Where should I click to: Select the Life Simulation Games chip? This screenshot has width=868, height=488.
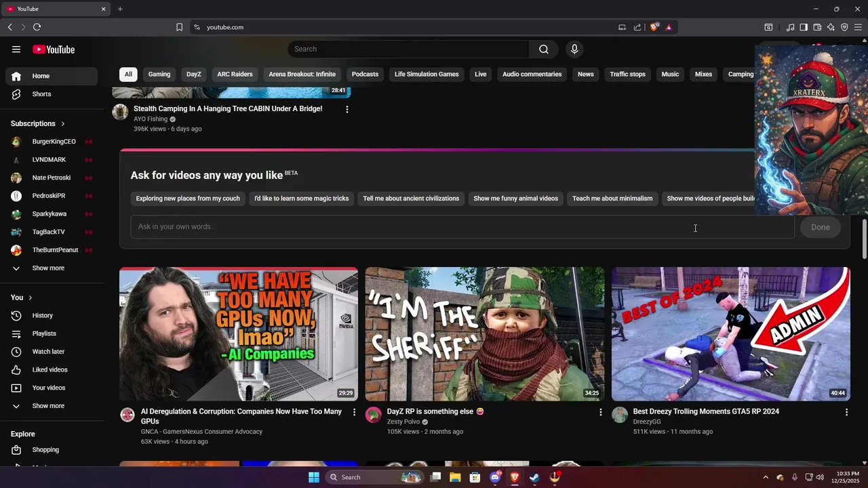pos(427,74)
